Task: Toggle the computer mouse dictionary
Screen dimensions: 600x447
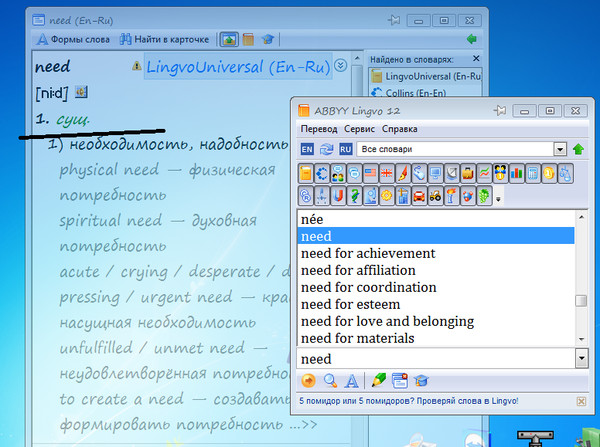Action: [419, 174]
